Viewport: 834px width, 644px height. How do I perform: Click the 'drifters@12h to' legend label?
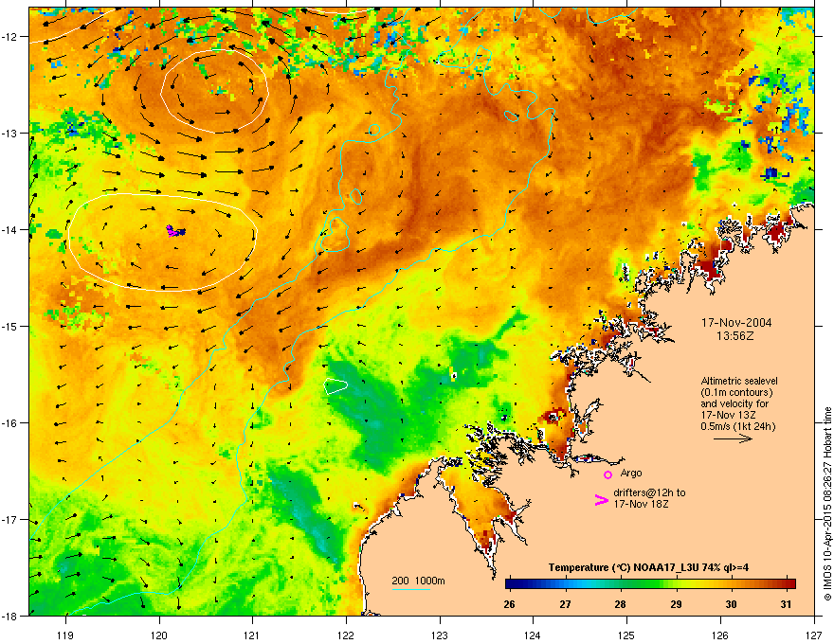(649, 492)
